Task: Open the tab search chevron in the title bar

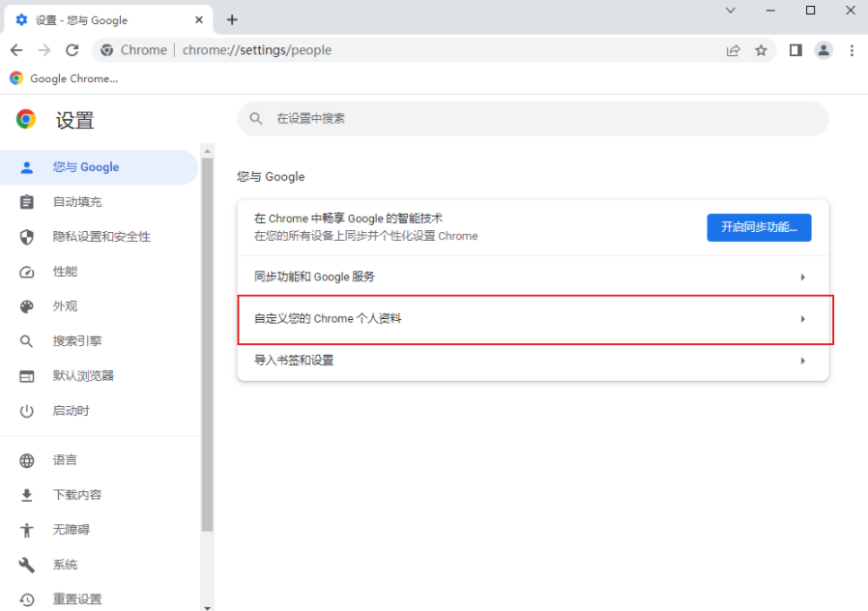Action: (731, 10)
